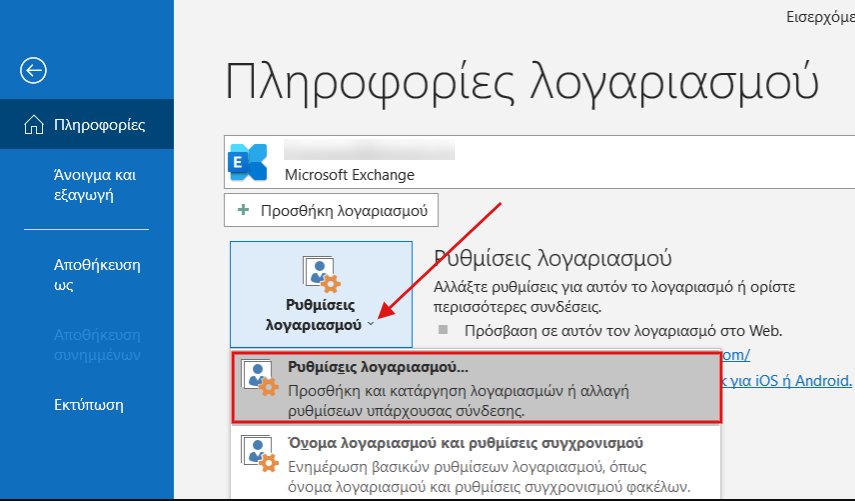Open the Άνοιγμα και εξαγωγή tab
Image resolution: width=855 pixels, height=501 pixels.
tap(95, 185)
